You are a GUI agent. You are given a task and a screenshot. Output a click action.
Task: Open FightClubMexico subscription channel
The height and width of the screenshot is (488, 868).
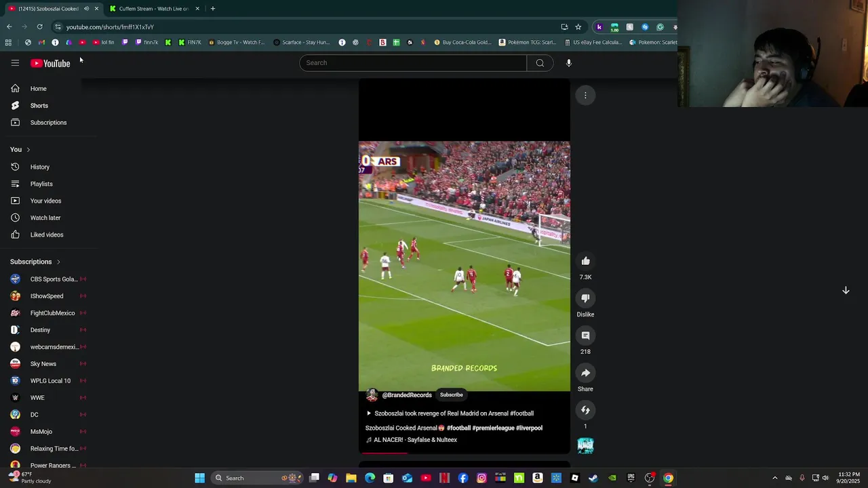pos(47,313)
